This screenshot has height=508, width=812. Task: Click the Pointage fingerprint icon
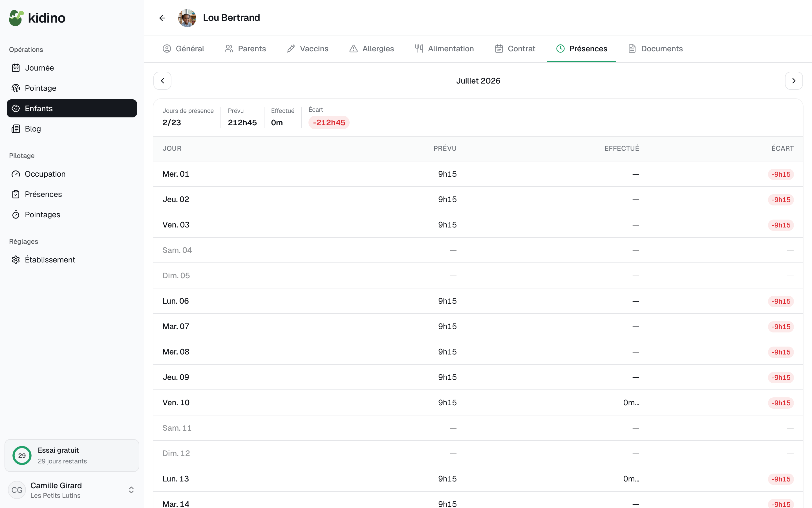coord(16,88)
